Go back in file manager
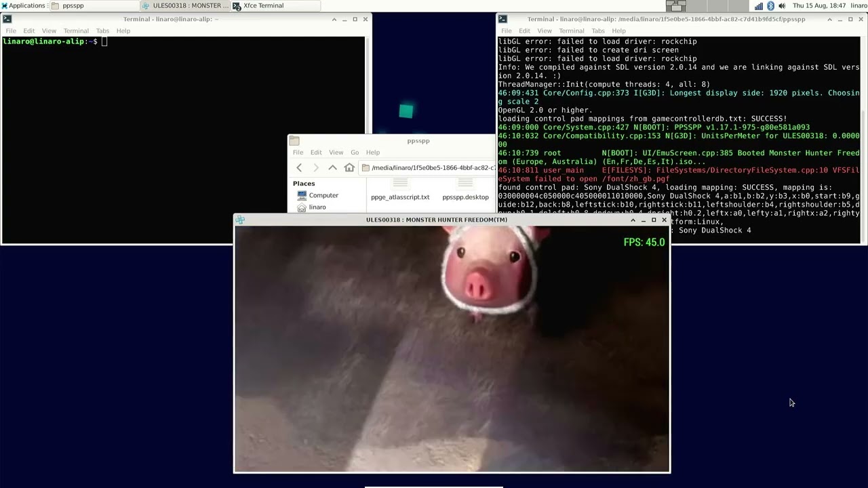The width and height of the screenshot is (868, 488). tap(299, 167)
